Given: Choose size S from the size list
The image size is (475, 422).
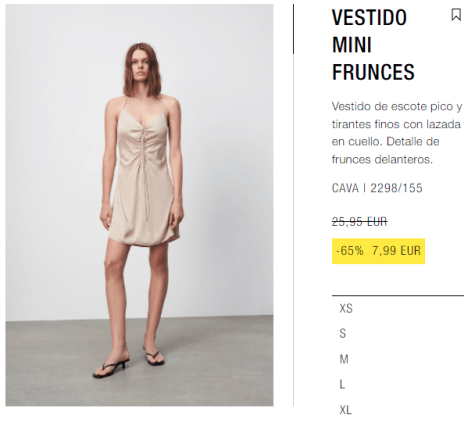Looking at the screenshot, I should [x=343, y=334].
